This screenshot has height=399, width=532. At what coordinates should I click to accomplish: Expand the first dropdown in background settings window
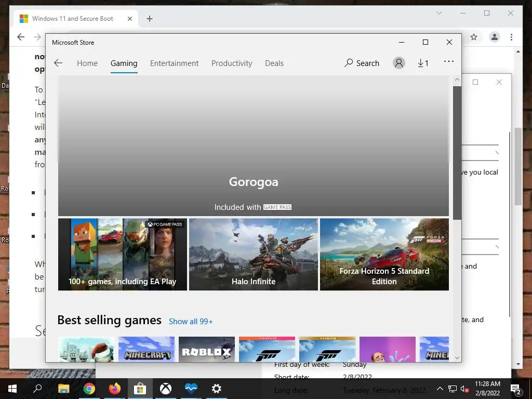[481, 153]
